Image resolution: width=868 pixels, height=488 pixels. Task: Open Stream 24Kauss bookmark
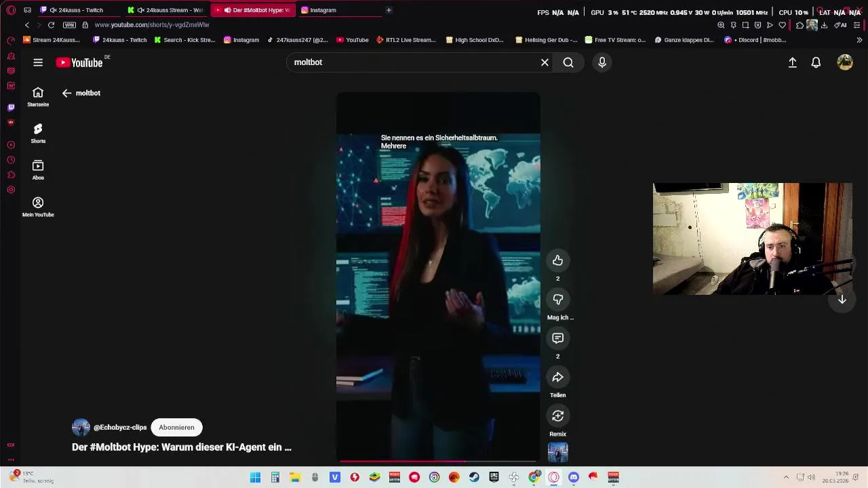click(x=52, y=40)
